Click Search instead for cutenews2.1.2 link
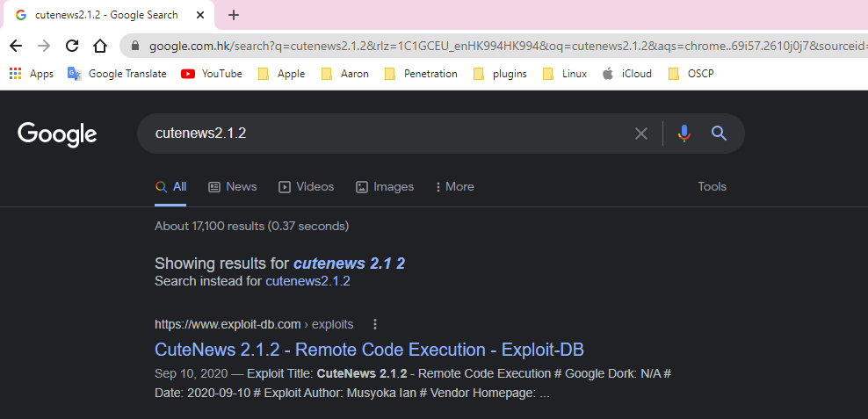This screenshot has height=419, width=868. click(307, 281)
